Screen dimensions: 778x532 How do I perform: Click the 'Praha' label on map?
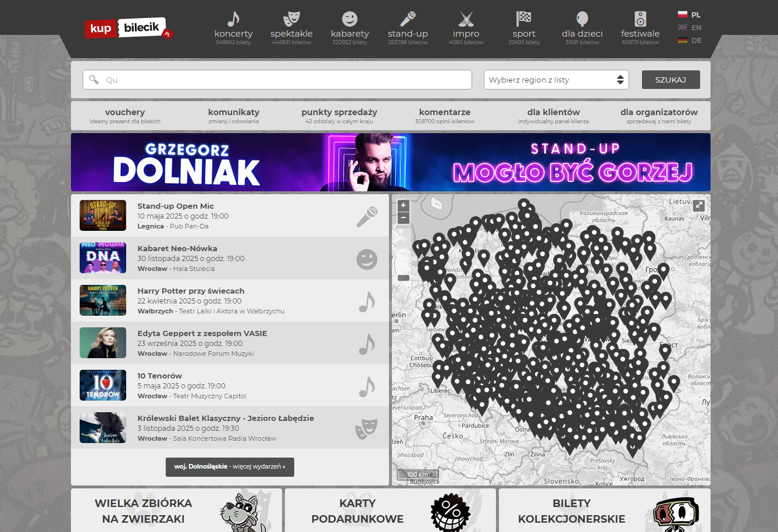click(423, 417)
